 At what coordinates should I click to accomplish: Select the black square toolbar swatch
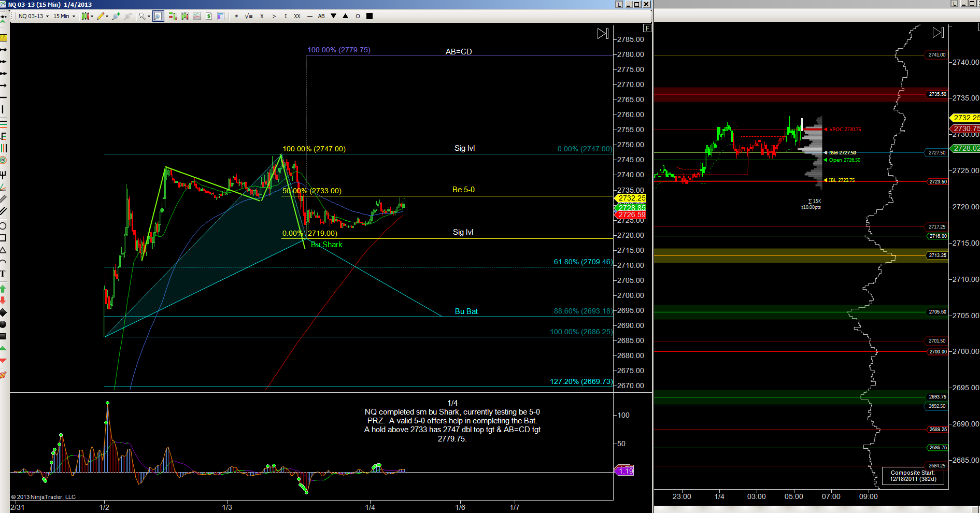(x=370, y=16)
